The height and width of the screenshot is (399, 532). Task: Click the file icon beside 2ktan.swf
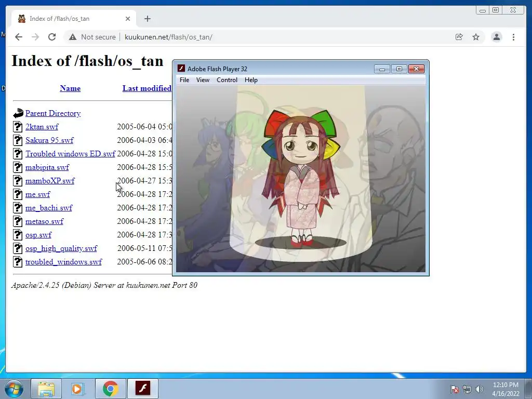(18, 127)
